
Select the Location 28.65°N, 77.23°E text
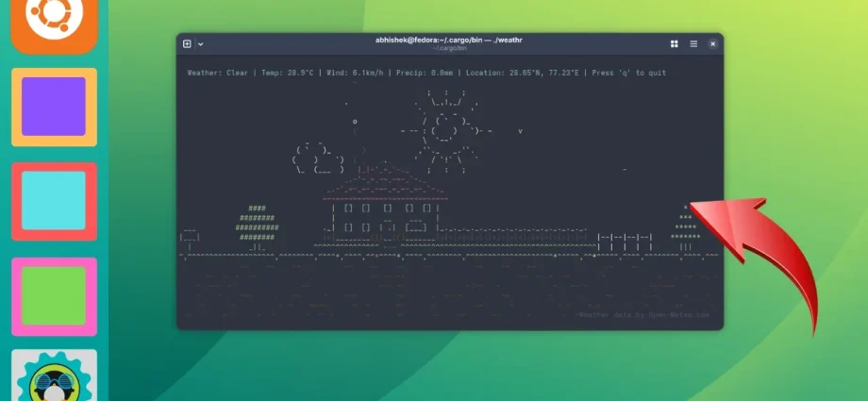click(523, 73)
